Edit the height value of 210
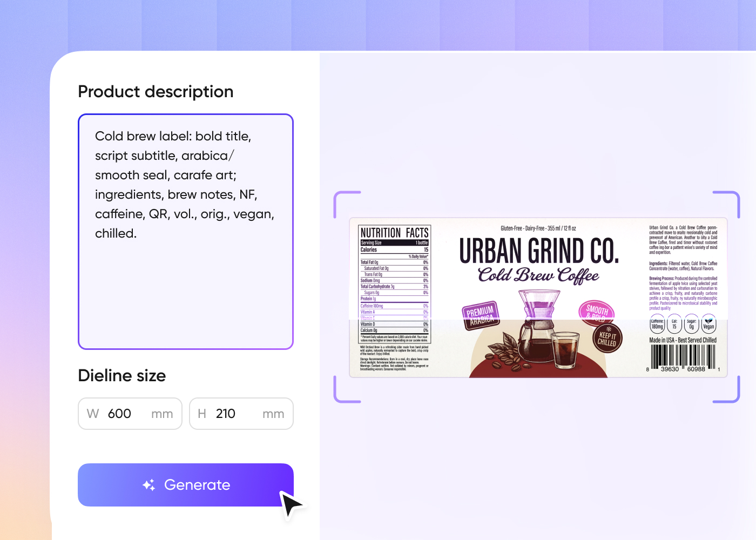 pos(225,414)
